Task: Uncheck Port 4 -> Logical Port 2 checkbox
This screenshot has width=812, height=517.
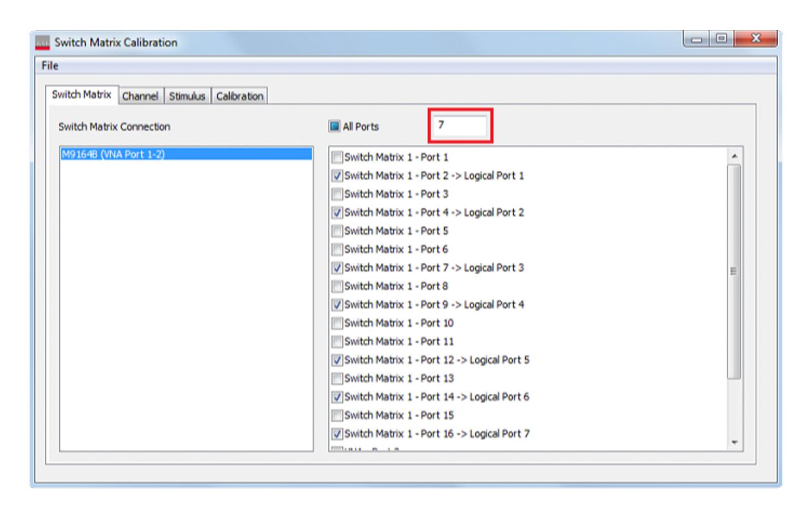Action: tap(337, 212)
